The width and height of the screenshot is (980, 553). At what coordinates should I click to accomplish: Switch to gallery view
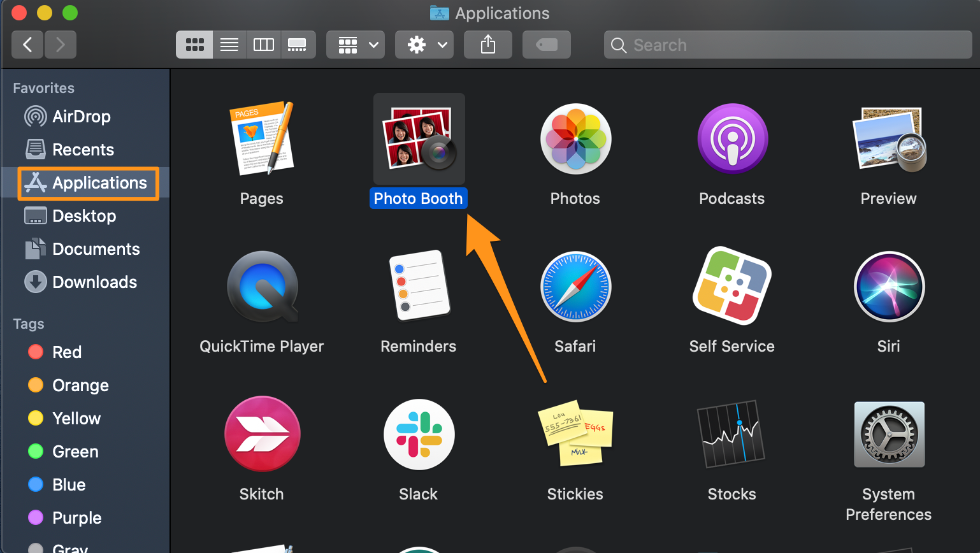tap(298, 45)
